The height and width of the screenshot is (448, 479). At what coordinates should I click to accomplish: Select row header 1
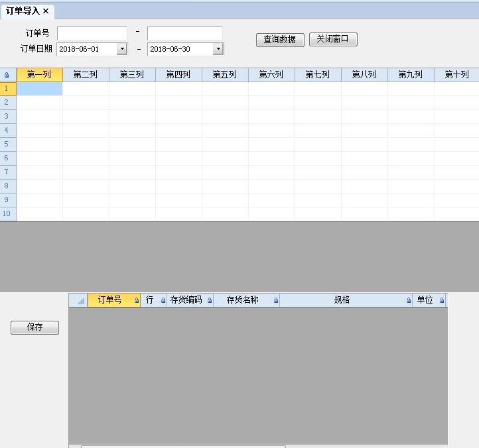click(x=8, y=89)
